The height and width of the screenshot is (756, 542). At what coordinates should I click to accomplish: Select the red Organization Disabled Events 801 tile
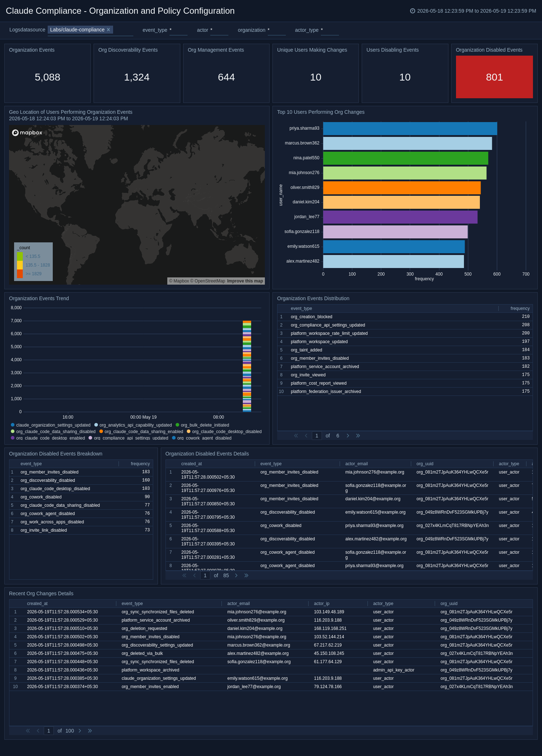[494, 77]
